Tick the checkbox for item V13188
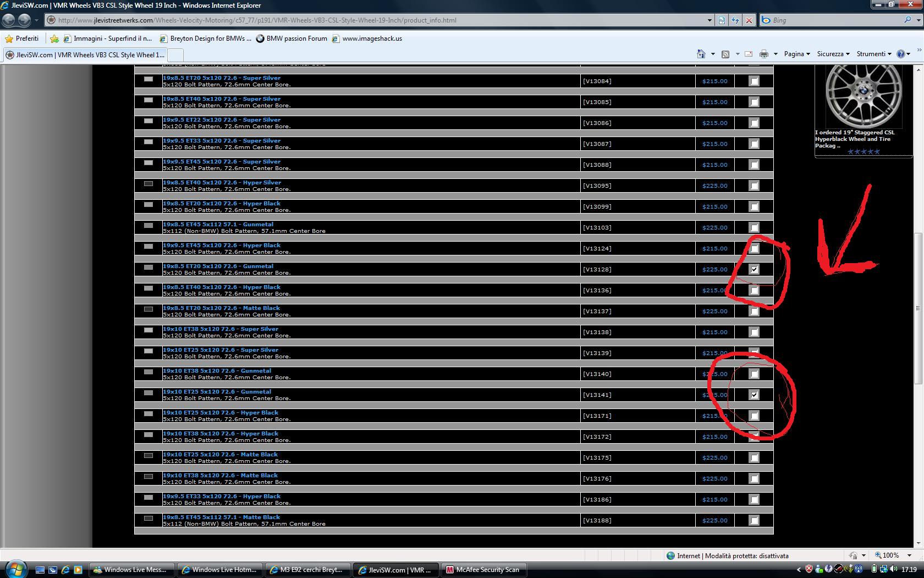Viewport: 924px width, 578px height. 754,520
